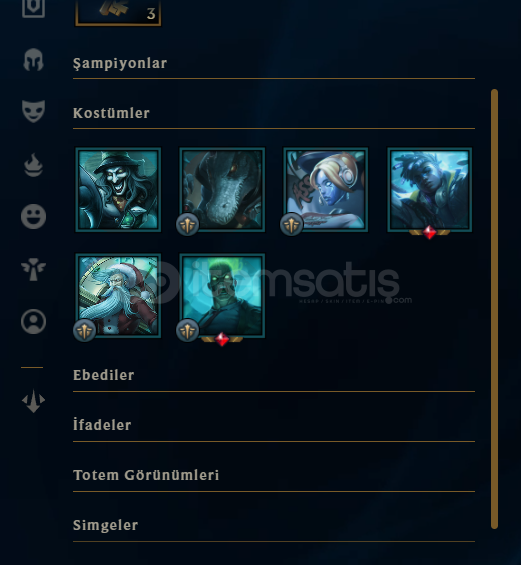Select the emotes smiley face icon
The height and width of the screenshot is (565, 521).
[x=33, y=217]
